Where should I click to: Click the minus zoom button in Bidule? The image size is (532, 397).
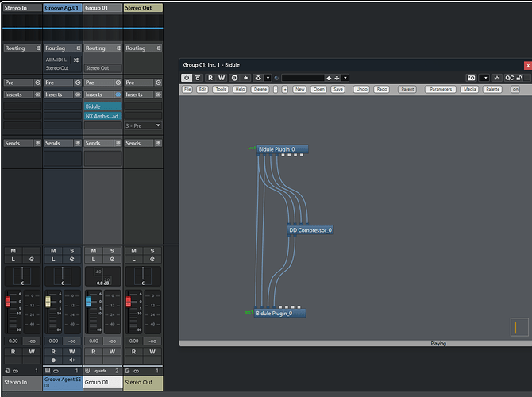(276, 89)
